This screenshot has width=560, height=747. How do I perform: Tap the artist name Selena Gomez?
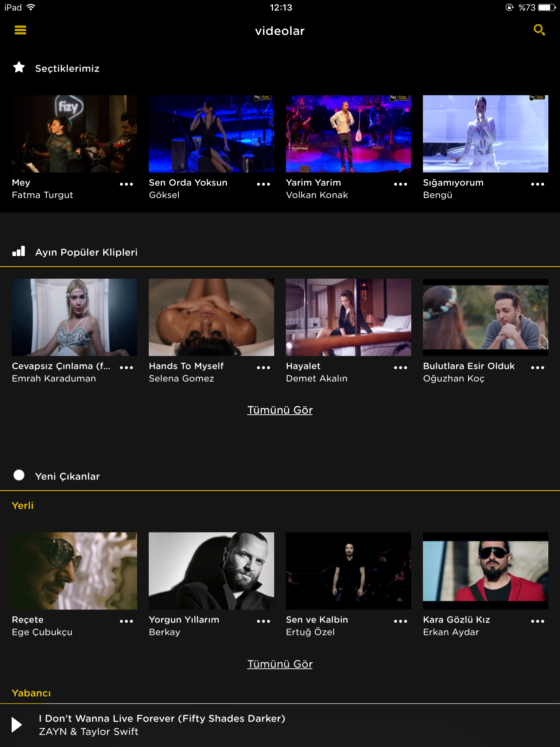pos(181,379)
